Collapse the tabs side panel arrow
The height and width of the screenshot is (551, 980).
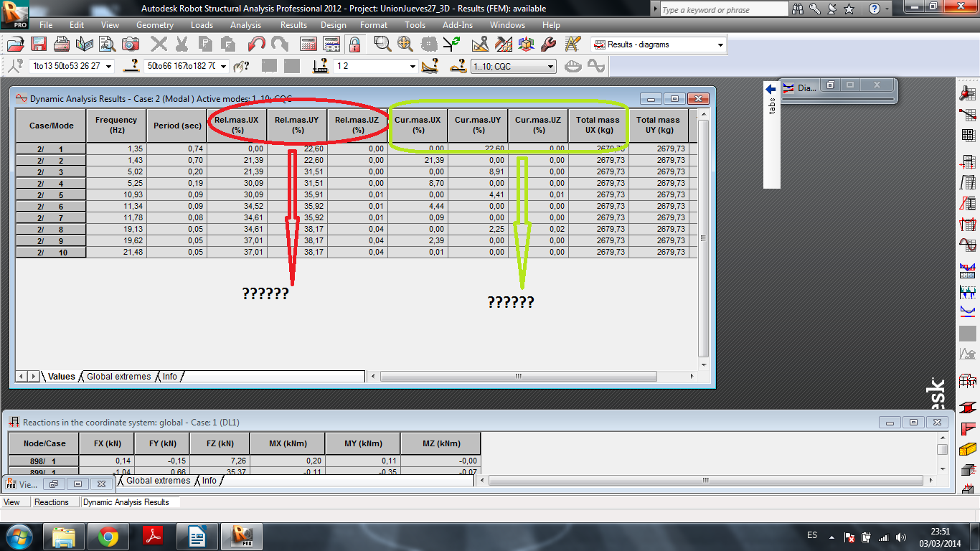(770, 88)
